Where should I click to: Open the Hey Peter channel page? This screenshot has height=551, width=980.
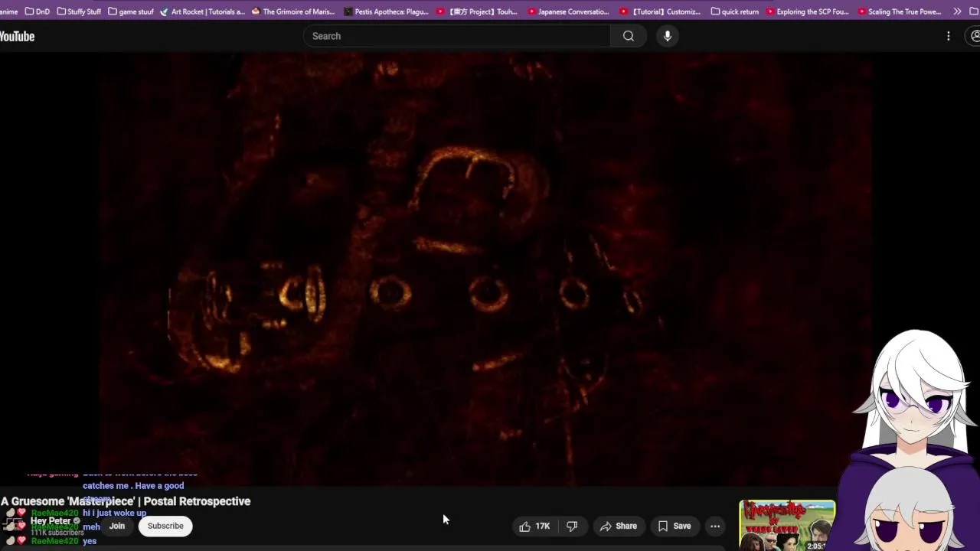tap(51, 520)
